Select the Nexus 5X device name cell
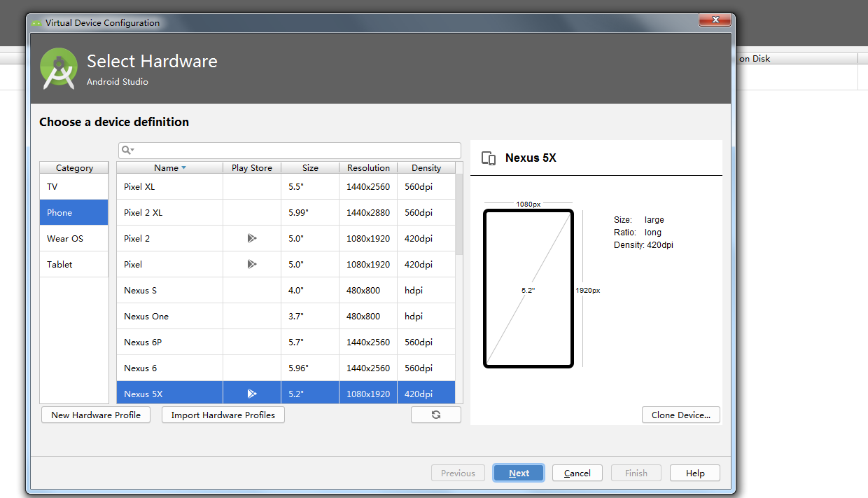The height and width of the screenshot is (498, 868). 170,394
